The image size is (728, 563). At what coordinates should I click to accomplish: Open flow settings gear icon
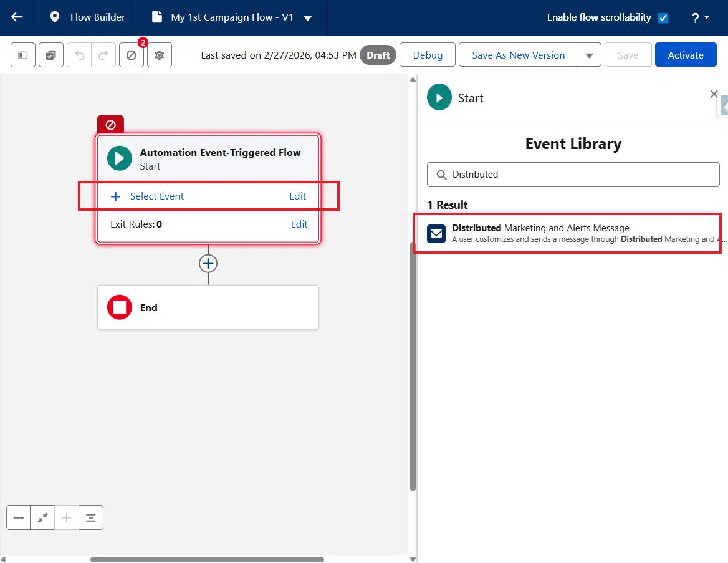click(160, 55)
